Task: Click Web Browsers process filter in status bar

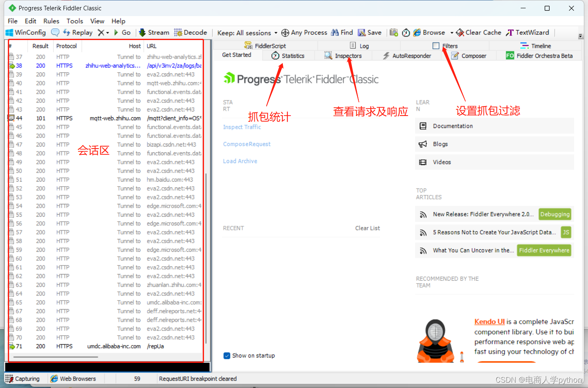Action: [73, 379]
